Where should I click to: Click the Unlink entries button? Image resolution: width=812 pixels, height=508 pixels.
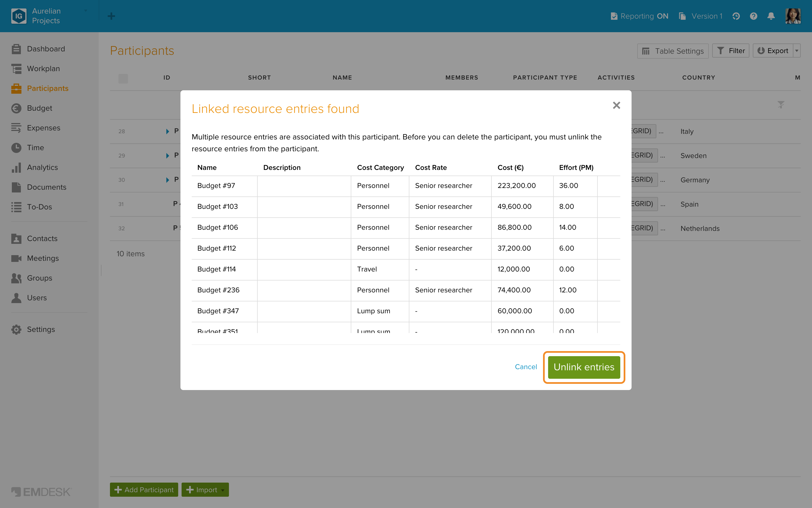pyautogui.click(x=584, y=367)
